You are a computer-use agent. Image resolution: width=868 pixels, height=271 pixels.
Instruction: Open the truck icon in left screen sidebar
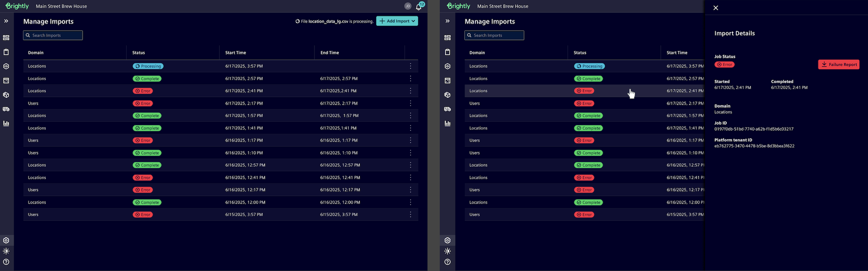coord(6,109)
